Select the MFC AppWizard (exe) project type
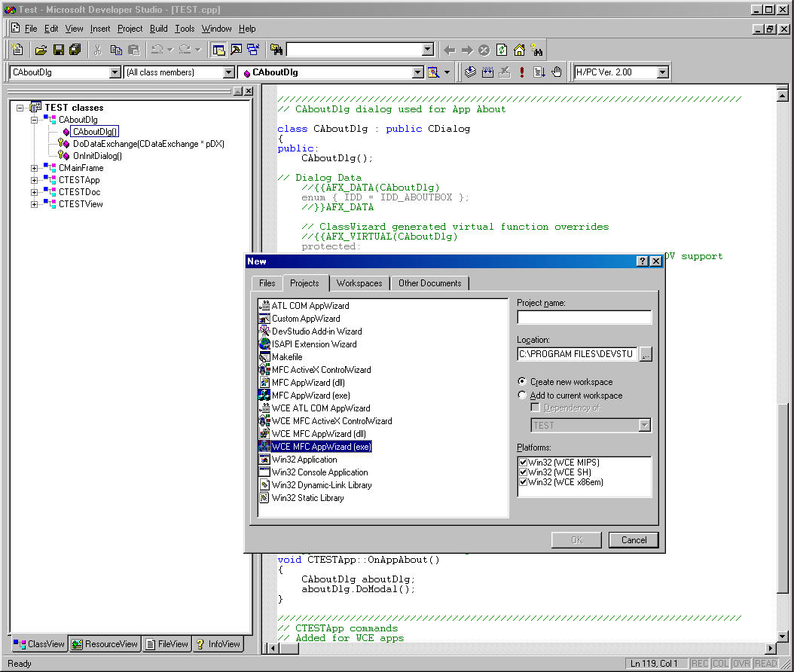Viewport: 794px width, 672px height. [310, 396]
